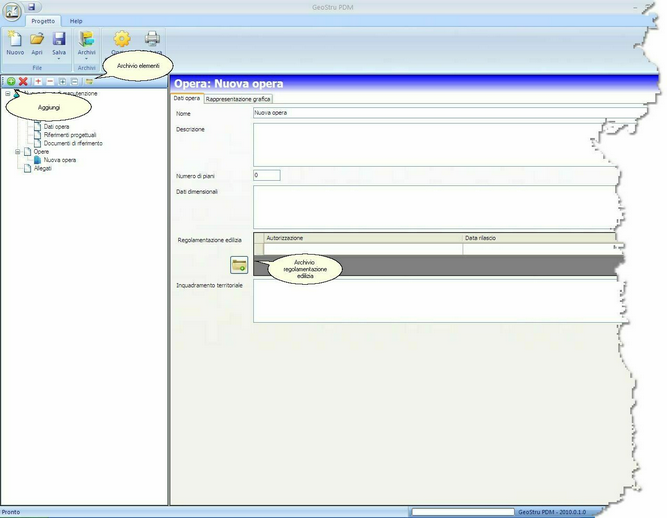Click the green Aggiungi add button
667x518 pixels.
11,81
